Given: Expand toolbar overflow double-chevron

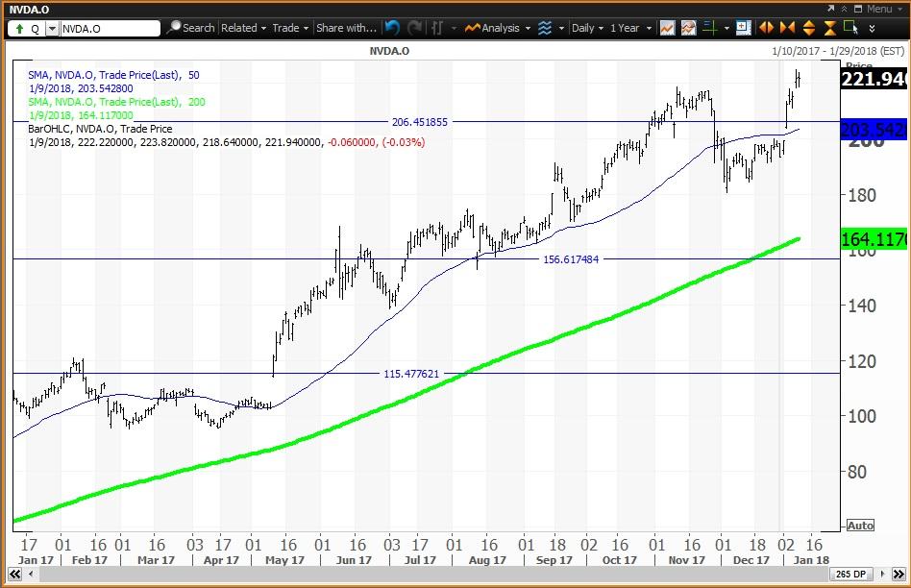Looking at the screenshot, I should tap(872, 28).
